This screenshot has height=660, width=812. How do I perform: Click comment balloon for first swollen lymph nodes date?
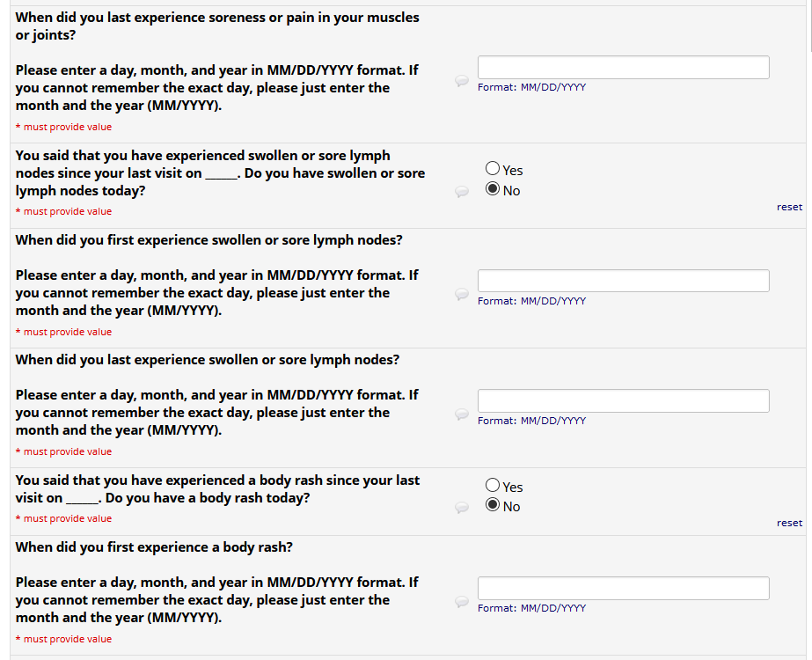(x=462, y=294)
